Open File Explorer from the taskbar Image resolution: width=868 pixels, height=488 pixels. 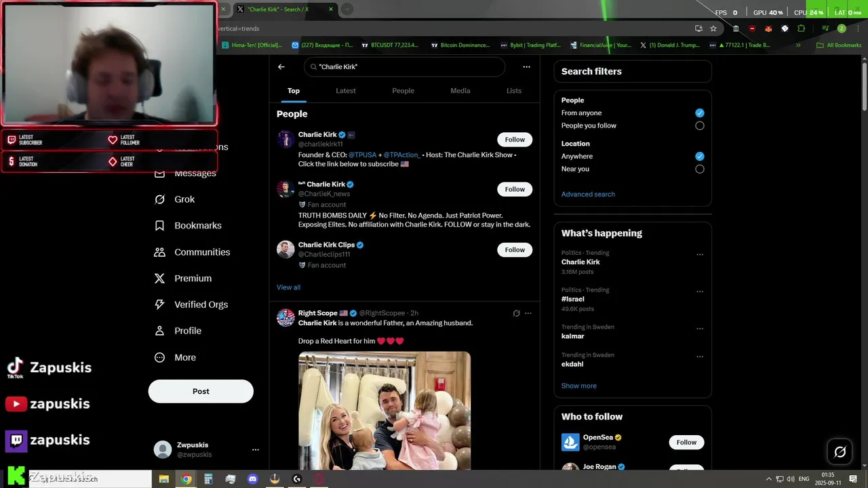pos(164,479)
